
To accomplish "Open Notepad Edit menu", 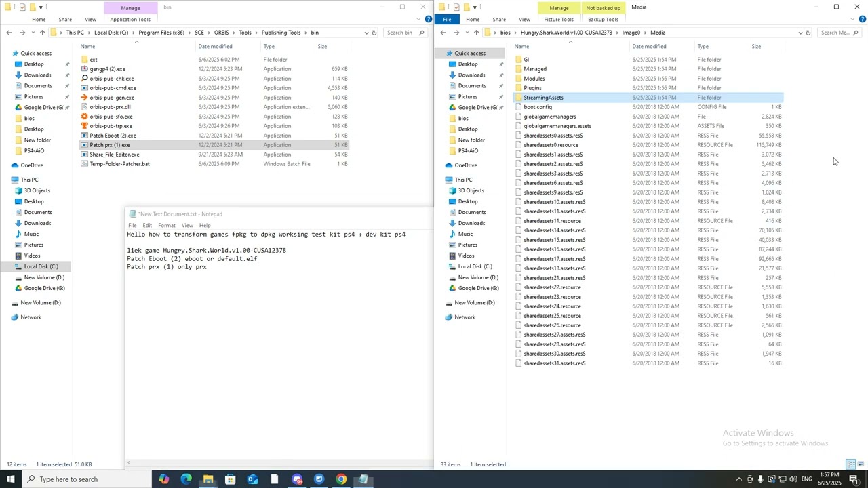I will click(x=147, y=225).
